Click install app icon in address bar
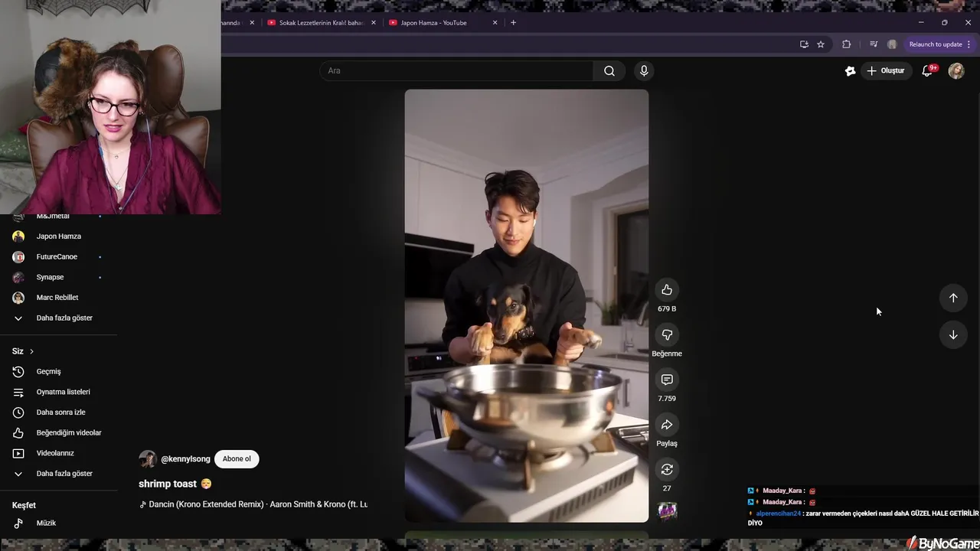 (804, 44)
